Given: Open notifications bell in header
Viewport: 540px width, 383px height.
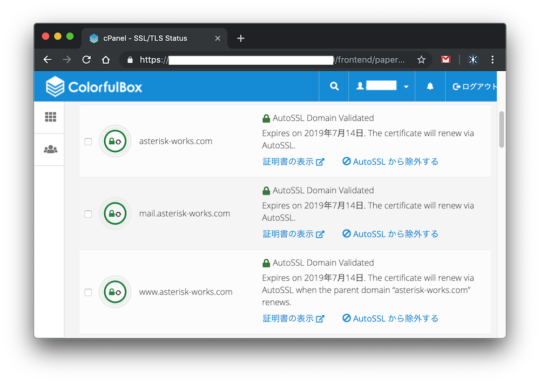Looking at the screenshot, I should 430,86.
